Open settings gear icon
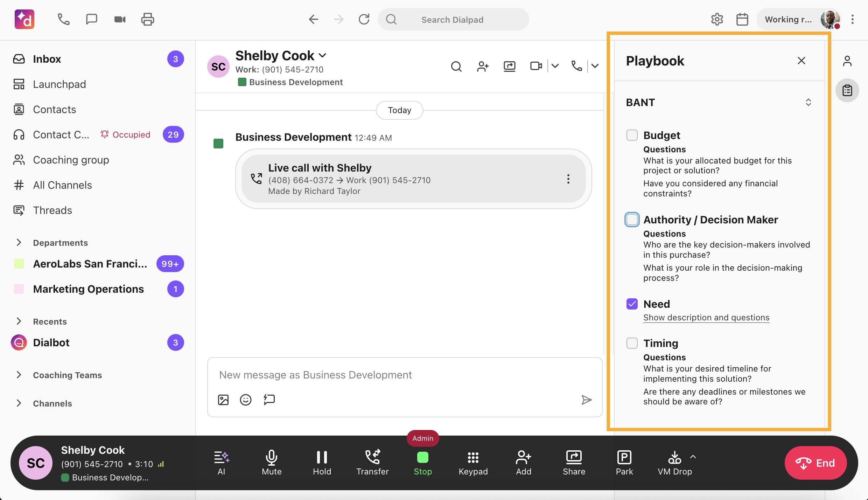Screen dimensions: 868x500 point(717,19)
